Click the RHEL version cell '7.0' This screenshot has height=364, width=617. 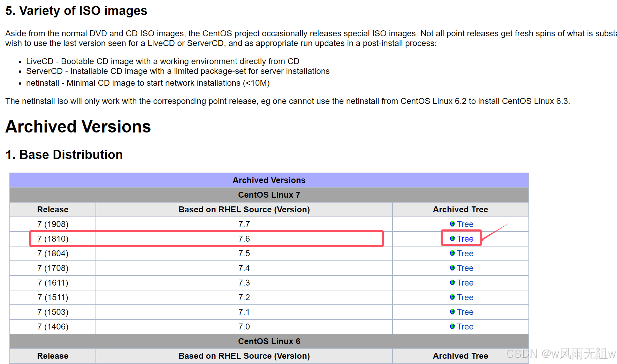(244, 327)
